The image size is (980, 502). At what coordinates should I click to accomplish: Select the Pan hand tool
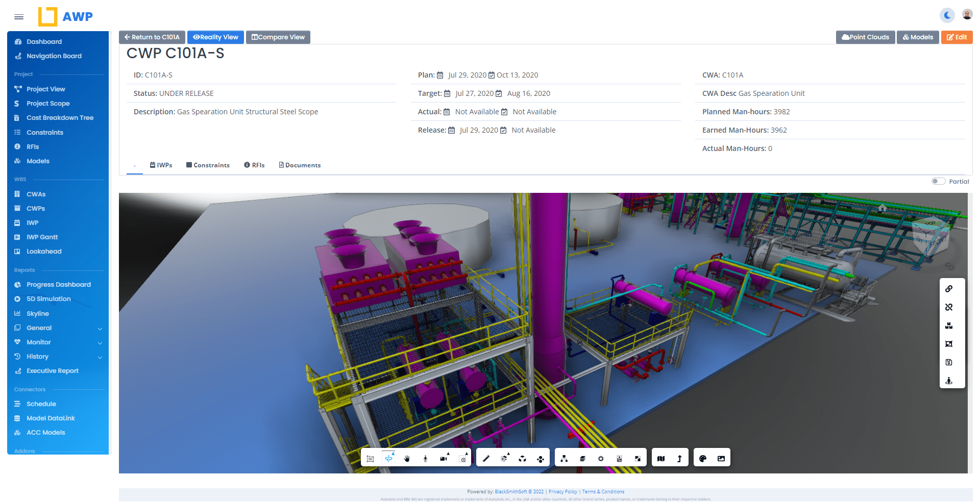pyautogui.click(x=407, y=459)
